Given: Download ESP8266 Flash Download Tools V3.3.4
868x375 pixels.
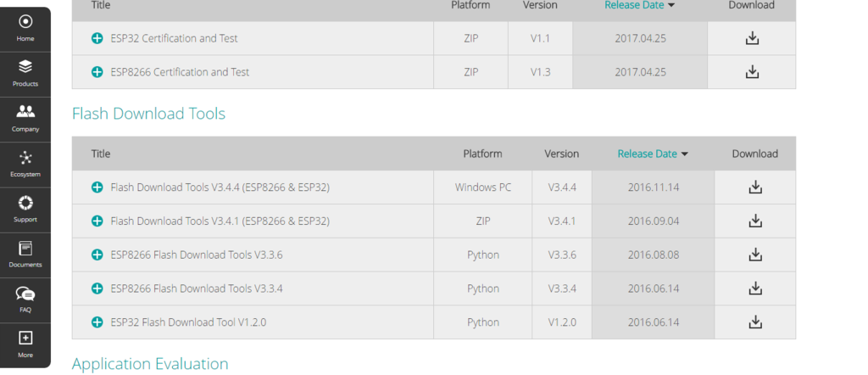Looking at the screenshot, I should [x=754, y=288].
